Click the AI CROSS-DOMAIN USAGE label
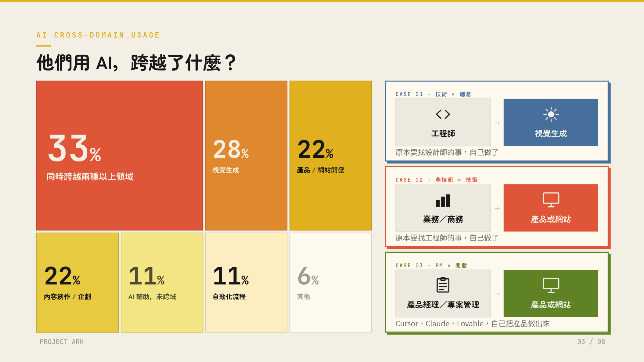The height and width of the screenshot is (362, 644). coord(98,35)
